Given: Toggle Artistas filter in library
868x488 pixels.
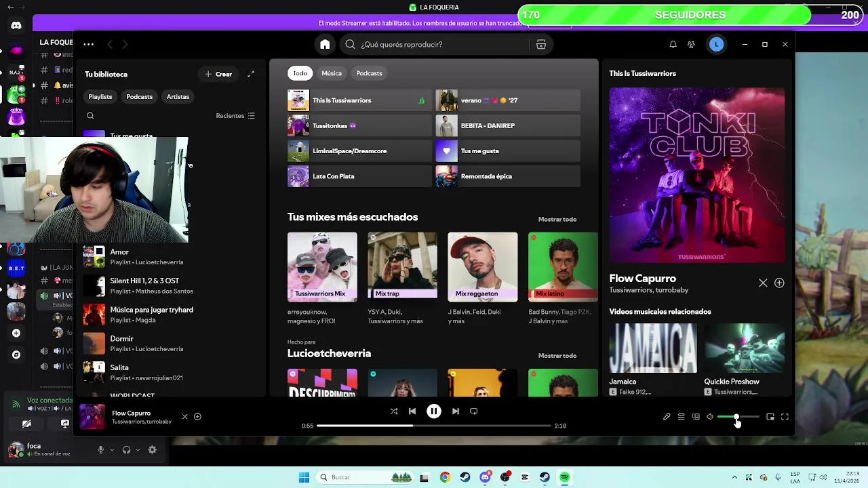Looking at the screenshot, I should coord(178,96).
